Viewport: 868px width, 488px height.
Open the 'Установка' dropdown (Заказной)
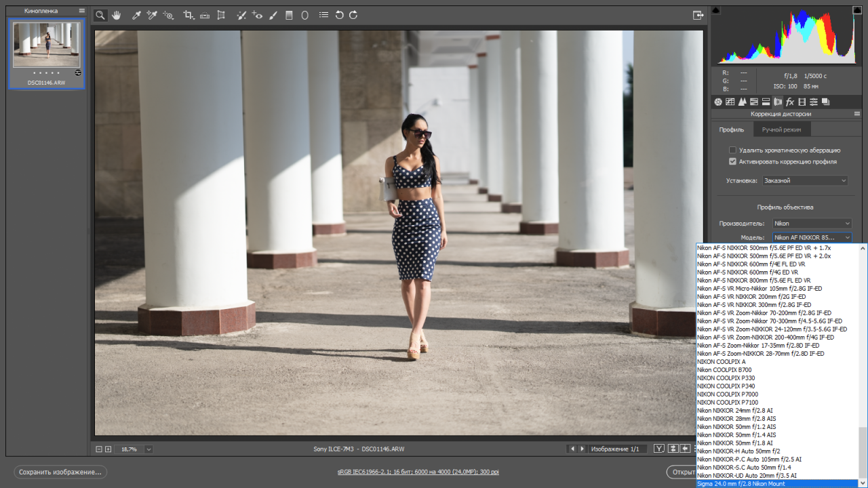805,181
